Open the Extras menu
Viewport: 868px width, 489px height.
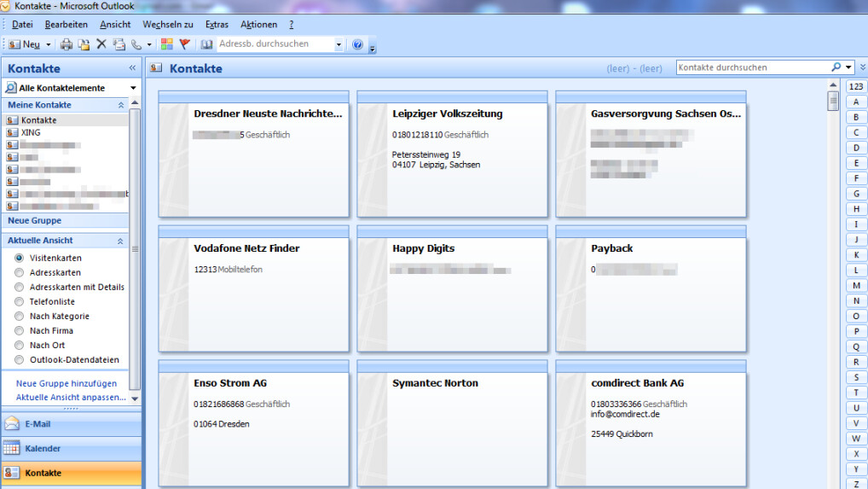coord(217,25)
